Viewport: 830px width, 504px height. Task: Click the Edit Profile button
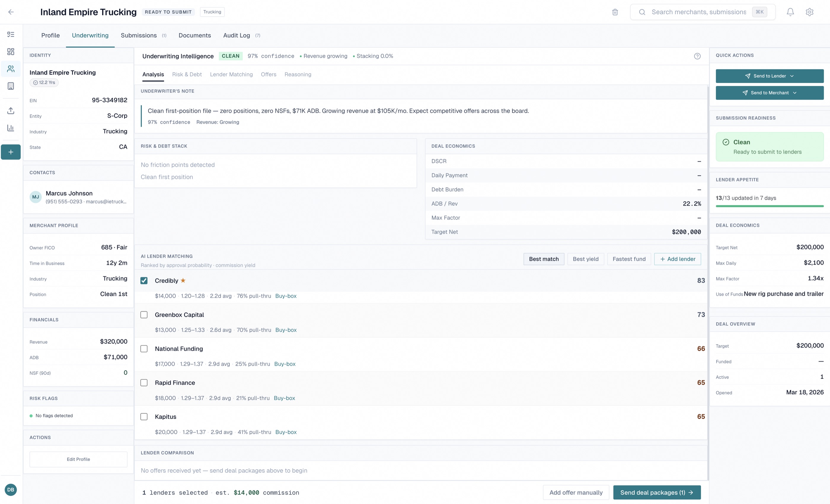[x=78, y=459]
